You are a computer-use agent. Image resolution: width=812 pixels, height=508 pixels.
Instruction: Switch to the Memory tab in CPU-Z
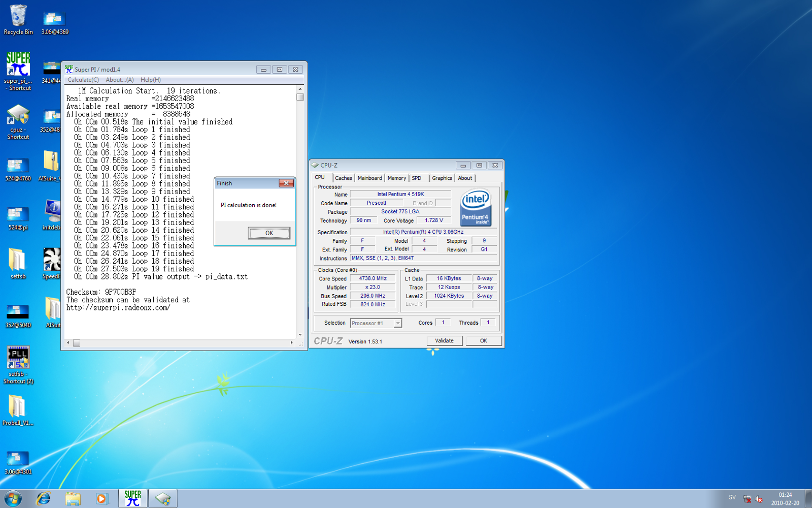397,178
